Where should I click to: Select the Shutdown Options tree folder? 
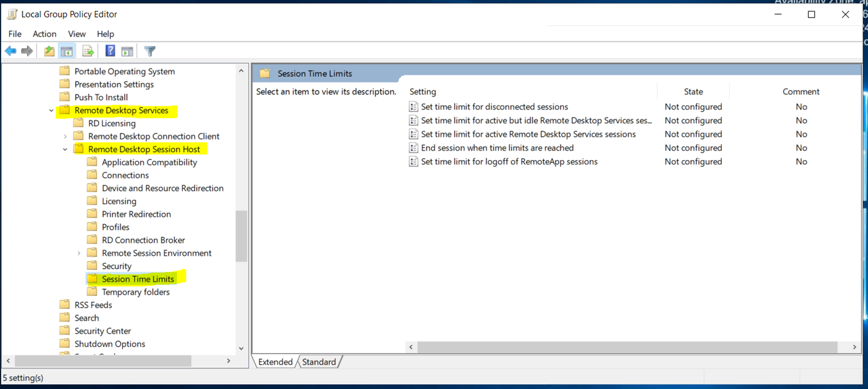point(109,344)
